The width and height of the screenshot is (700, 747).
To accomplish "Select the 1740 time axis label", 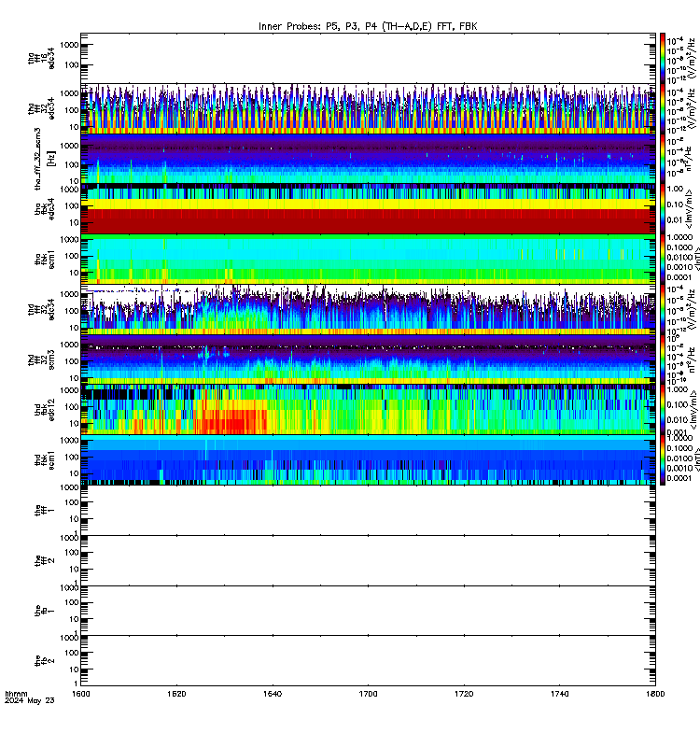I will (x=559, y=694).
